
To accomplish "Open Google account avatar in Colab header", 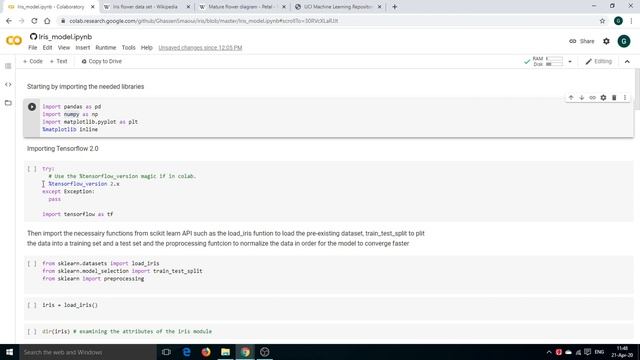I will point(624,41).
